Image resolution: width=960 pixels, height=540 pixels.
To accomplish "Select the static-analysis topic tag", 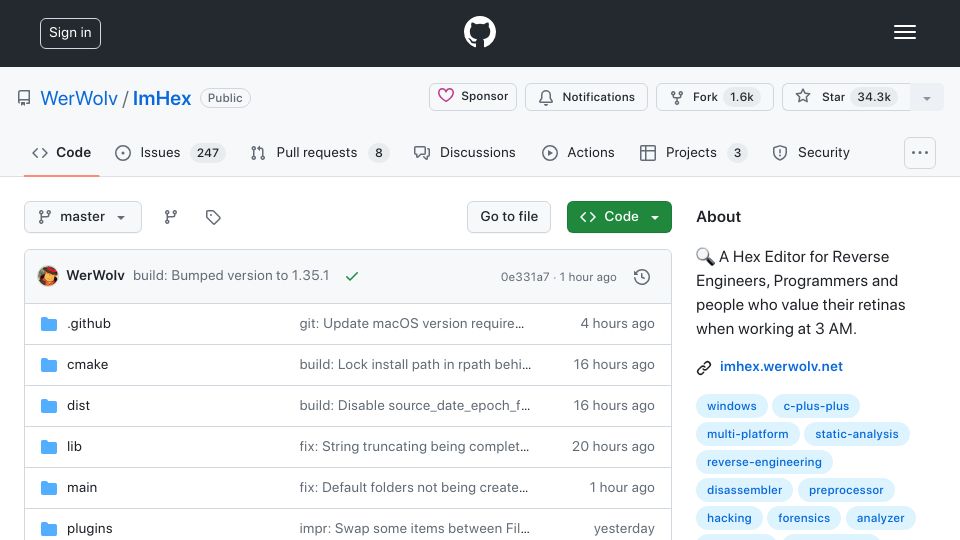I will (x=857, y=434).
